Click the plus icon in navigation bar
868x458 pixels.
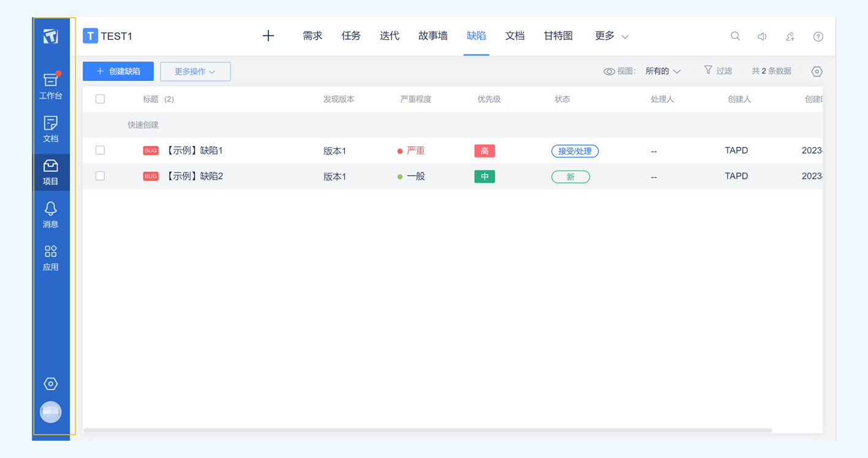(x=268, y=36)
